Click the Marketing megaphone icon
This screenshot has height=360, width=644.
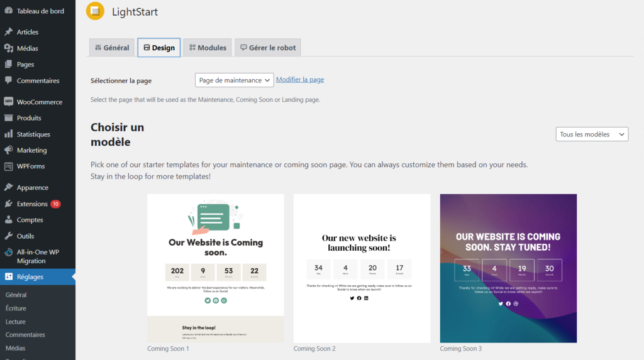(9, 150)
